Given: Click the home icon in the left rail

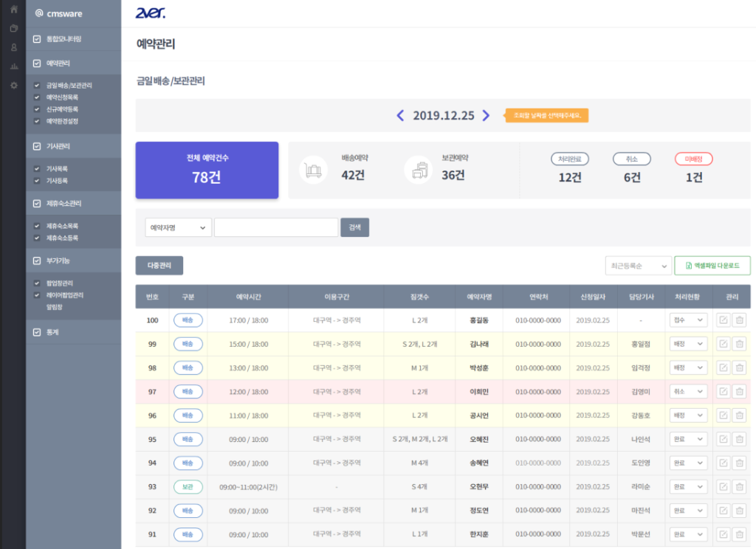Looking at the screenshot, I should [14, 9].
